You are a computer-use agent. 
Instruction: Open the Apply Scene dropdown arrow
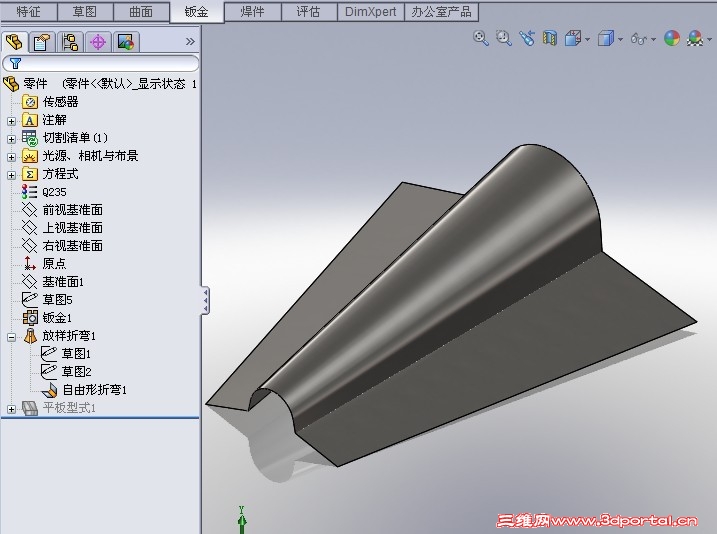tap(712, 40)
